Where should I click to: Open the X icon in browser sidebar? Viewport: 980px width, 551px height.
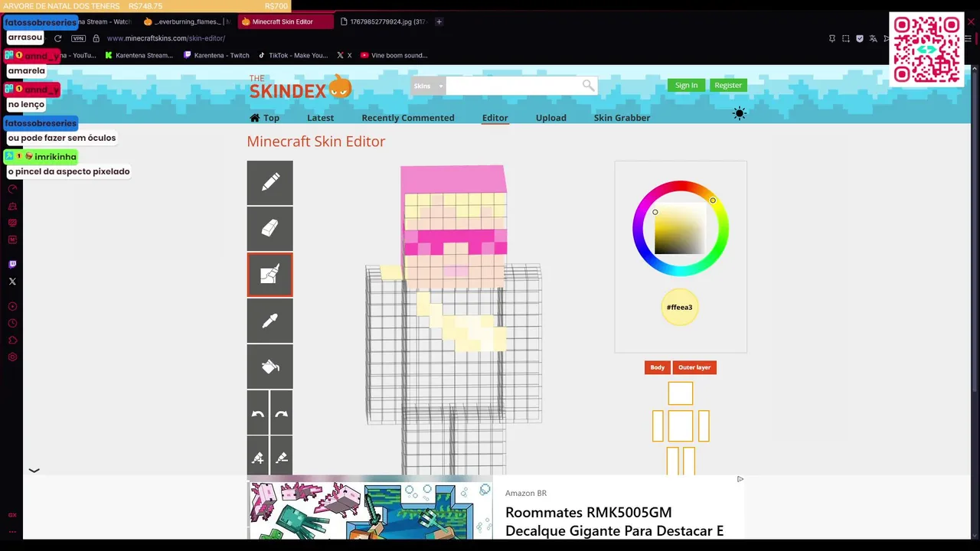[x=12, y=282]
